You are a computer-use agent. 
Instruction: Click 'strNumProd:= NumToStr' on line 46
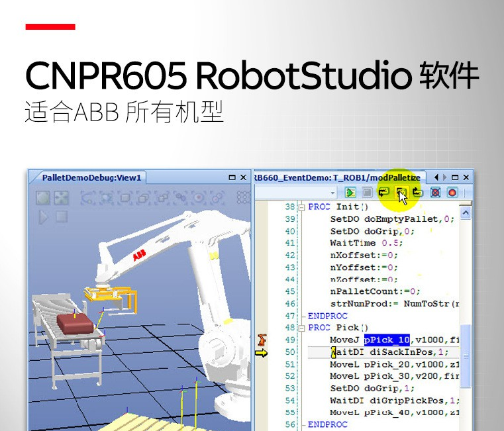(x=390, y=304)
